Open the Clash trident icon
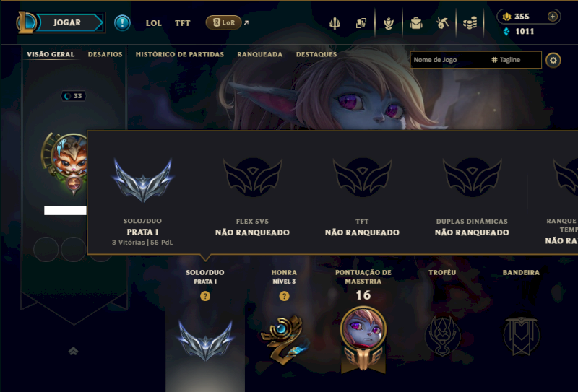Viewport: 578px width, 392px height. [x=335, y=23]
